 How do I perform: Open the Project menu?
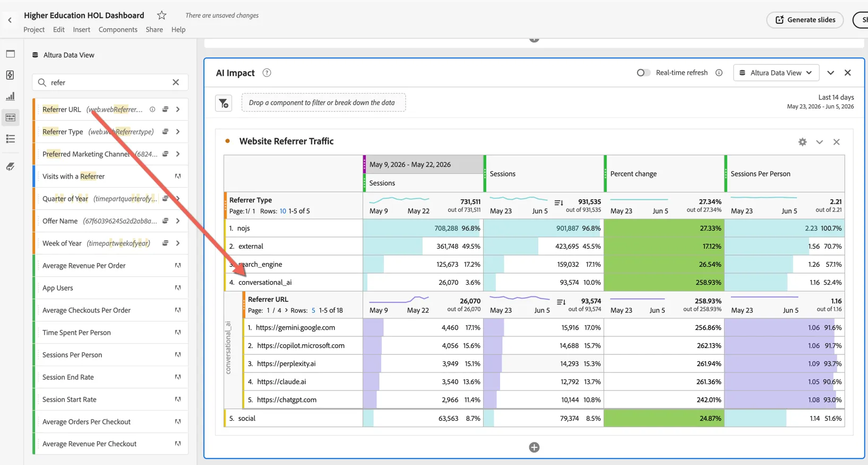click(34, 30)
